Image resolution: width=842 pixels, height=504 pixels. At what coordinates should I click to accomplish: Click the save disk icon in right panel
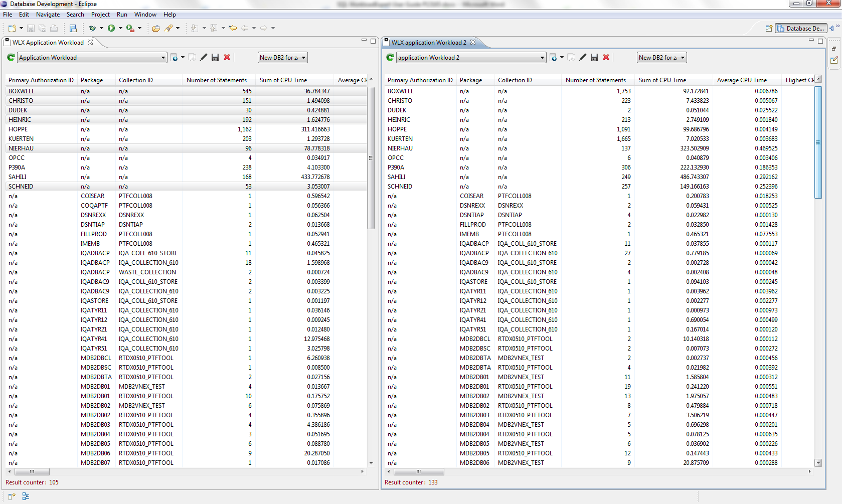point(594,58)
